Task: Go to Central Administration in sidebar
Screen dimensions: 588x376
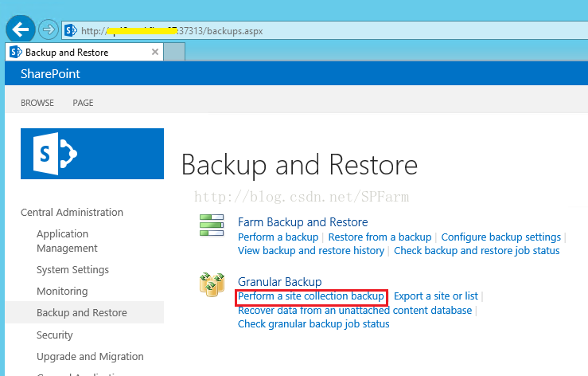Action: [x=72, y=212]
